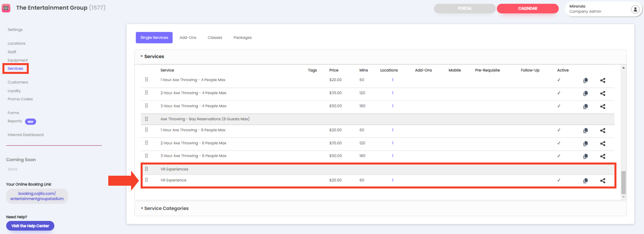Open Reports in the sidebar

[15, 121]
